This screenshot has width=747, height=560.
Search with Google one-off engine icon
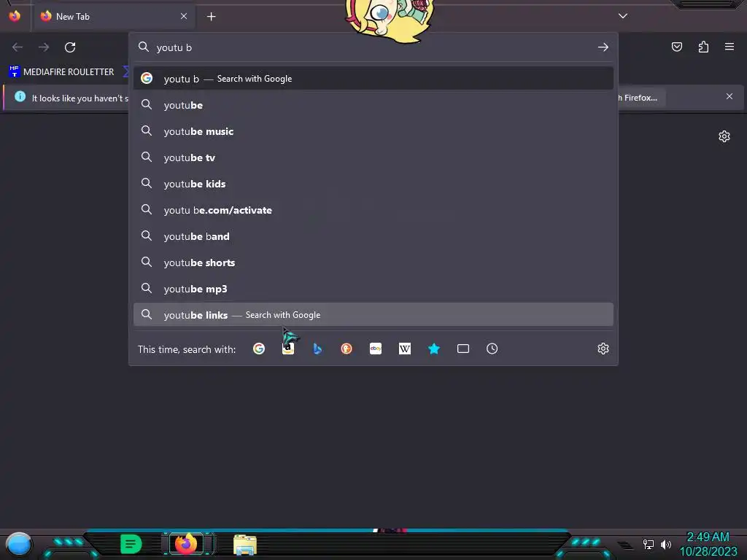click(259, 349)
